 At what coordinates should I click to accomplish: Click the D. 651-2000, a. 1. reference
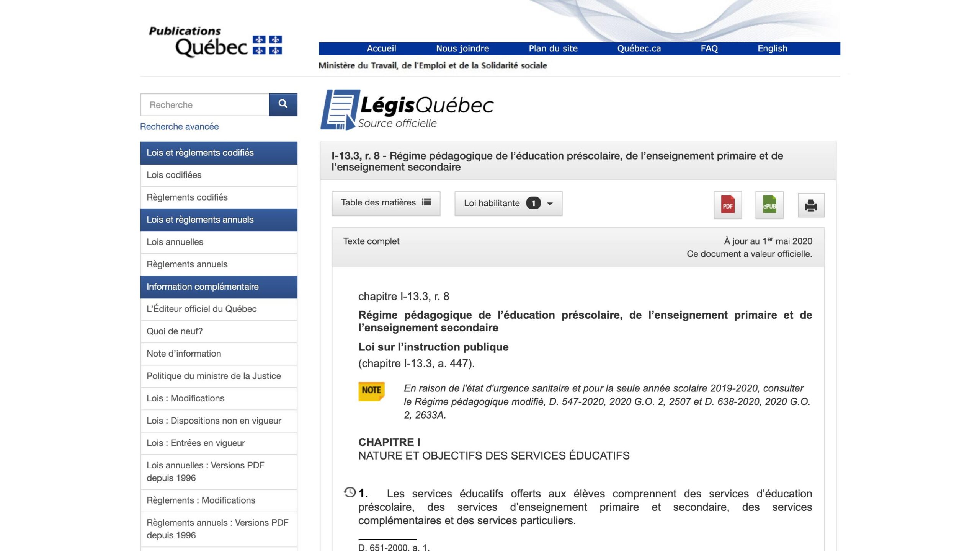(394, 547)
